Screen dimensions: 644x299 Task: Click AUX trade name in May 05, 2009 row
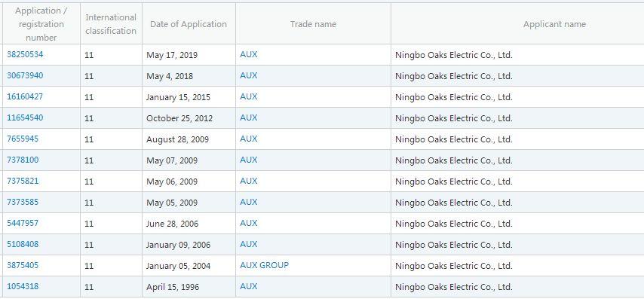point(249,202)
